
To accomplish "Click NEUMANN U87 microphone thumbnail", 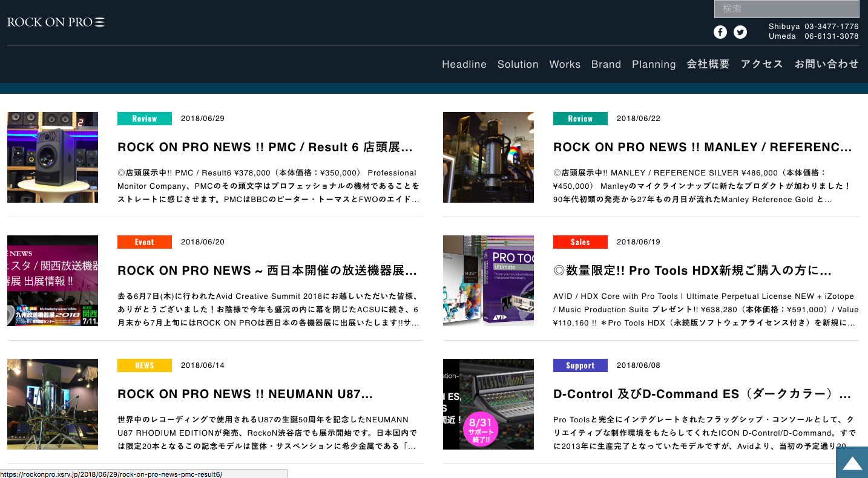I will [x=53, y=404].
